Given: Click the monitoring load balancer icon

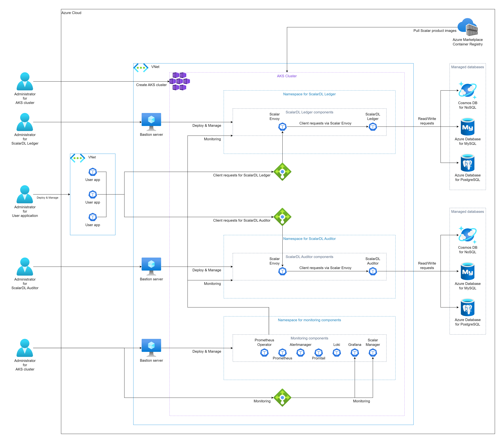Looking at the screenshot, I should tap(282, 398).
